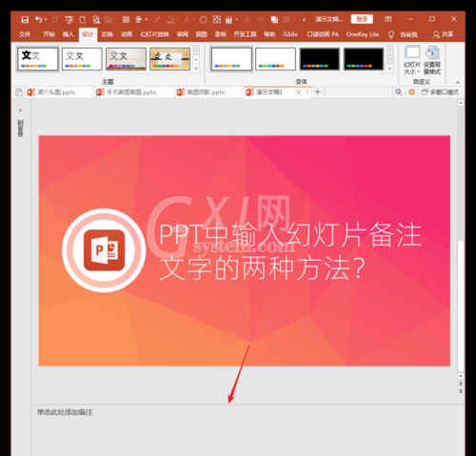Click the purple magnifier icon in tab bar

[x=398, y=92]
